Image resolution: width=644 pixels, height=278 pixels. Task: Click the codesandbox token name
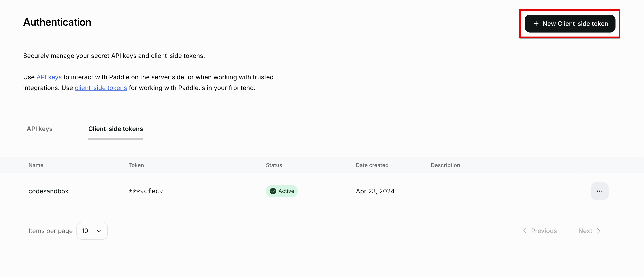tap(48, 191)
